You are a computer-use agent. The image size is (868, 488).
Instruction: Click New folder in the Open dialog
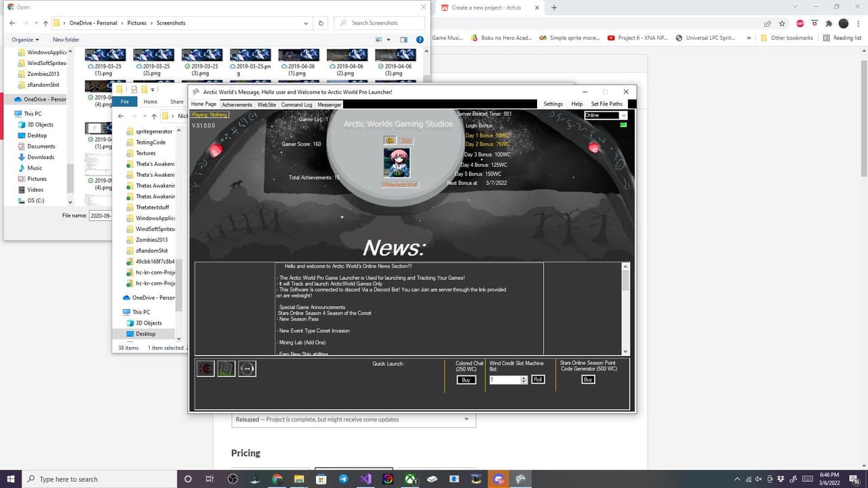coord(66,40)
